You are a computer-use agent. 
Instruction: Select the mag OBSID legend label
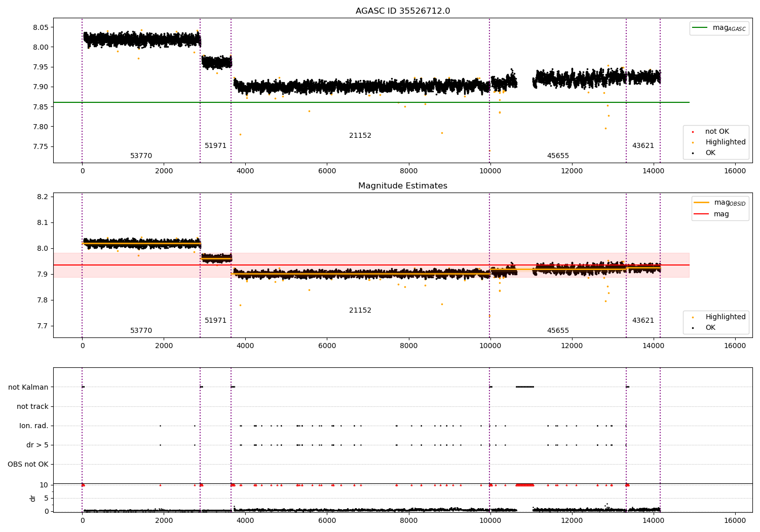[x=730, y=203]
